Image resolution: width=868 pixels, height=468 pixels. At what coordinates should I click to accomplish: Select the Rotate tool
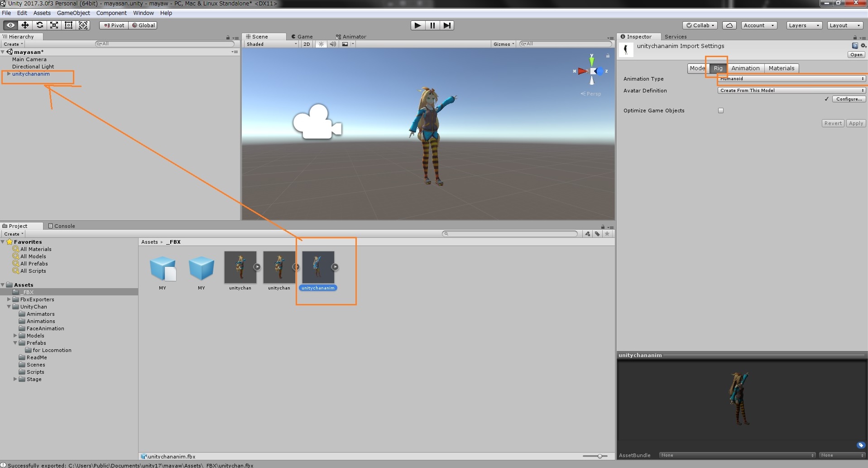click(40, 25)
